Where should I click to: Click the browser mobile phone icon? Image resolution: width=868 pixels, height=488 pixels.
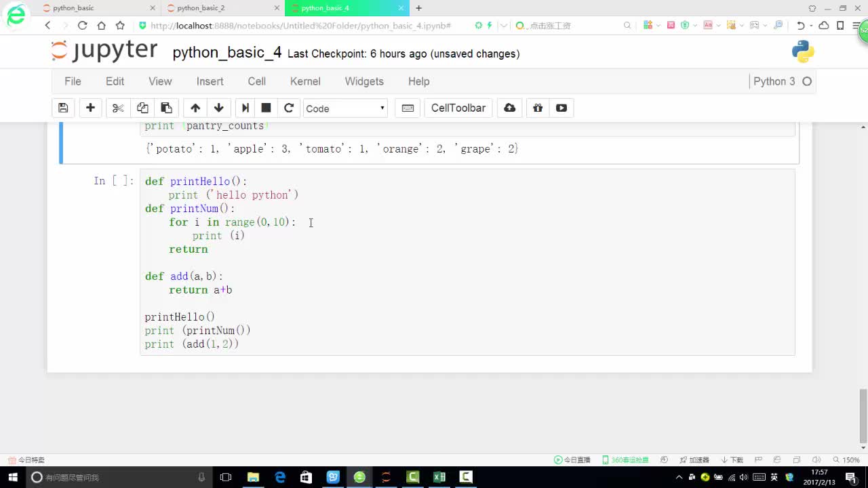tap(840, 25)
